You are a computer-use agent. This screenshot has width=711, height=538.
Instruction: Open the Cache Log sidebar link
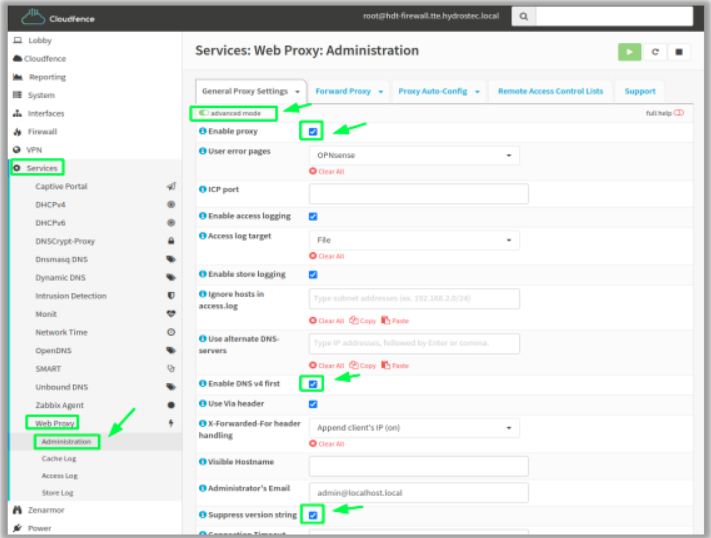[x=59, y=459]
